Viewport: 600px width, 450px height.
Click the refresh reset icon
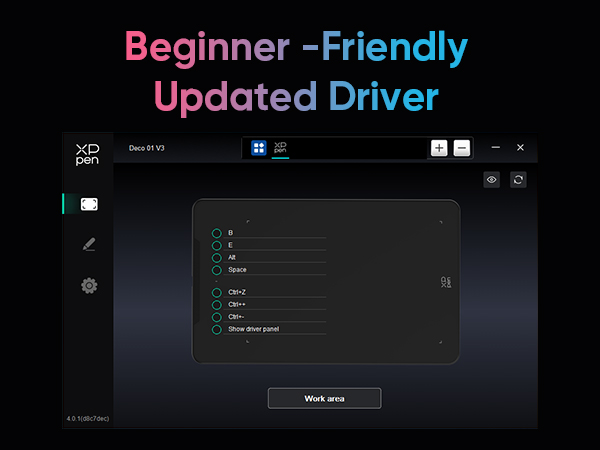coord(518,179)
